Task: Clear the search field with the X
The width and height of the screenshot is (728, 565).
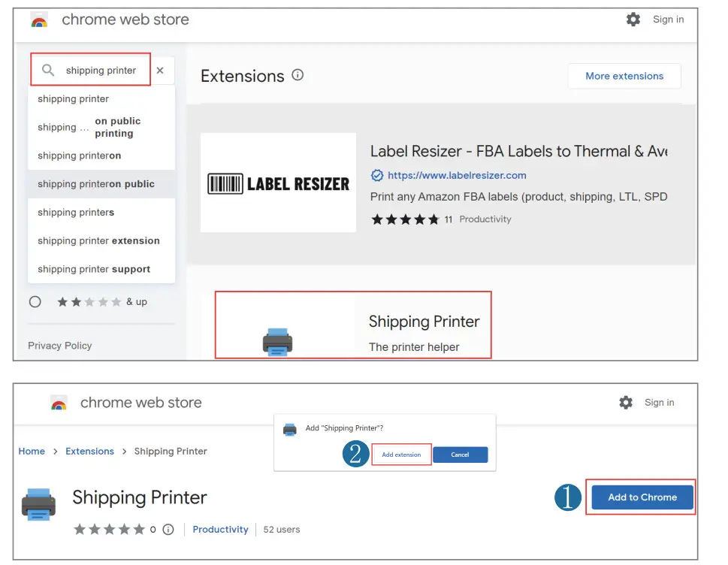Action: pos(159,69)
